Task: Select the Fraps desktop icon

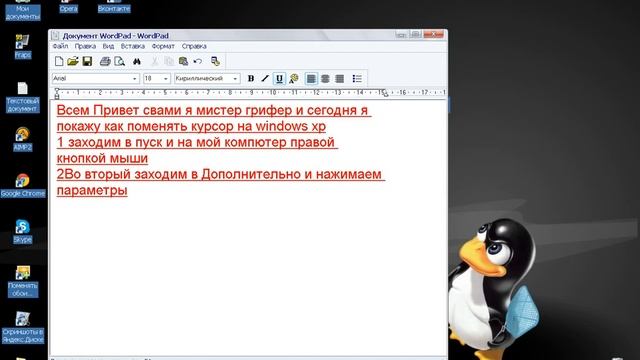Action: (x=22, y=46)
